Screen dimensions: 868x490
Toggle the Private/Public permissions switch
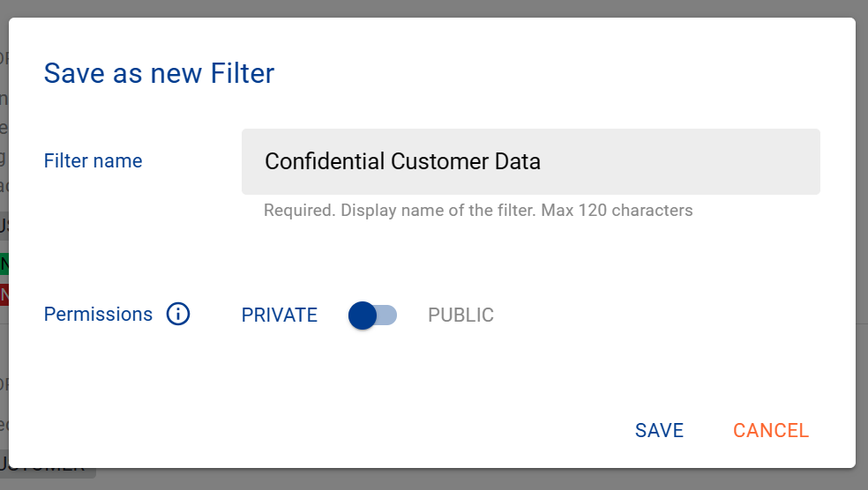coord(373,315)
